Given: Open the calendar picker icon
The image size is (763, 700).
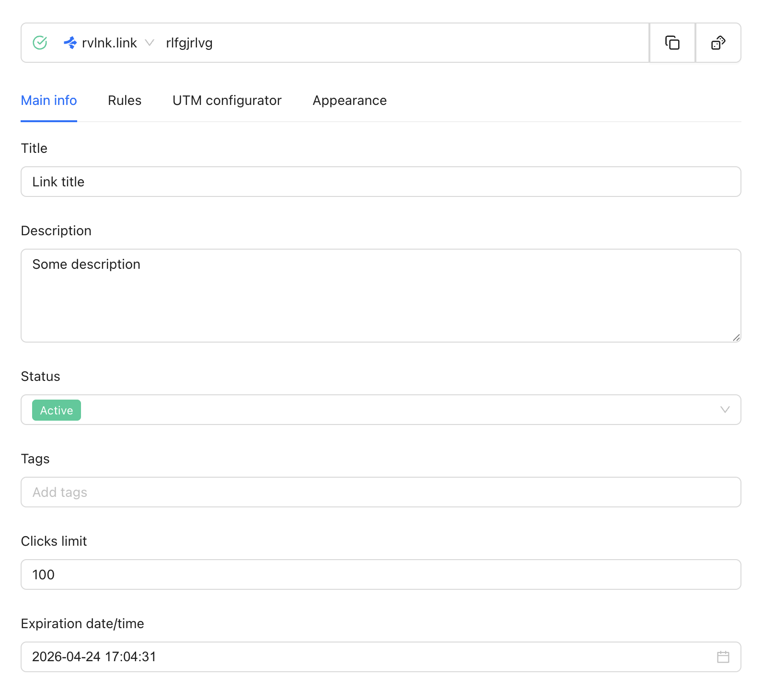Looking at the screenshot, I should click(x=723, y=656).
